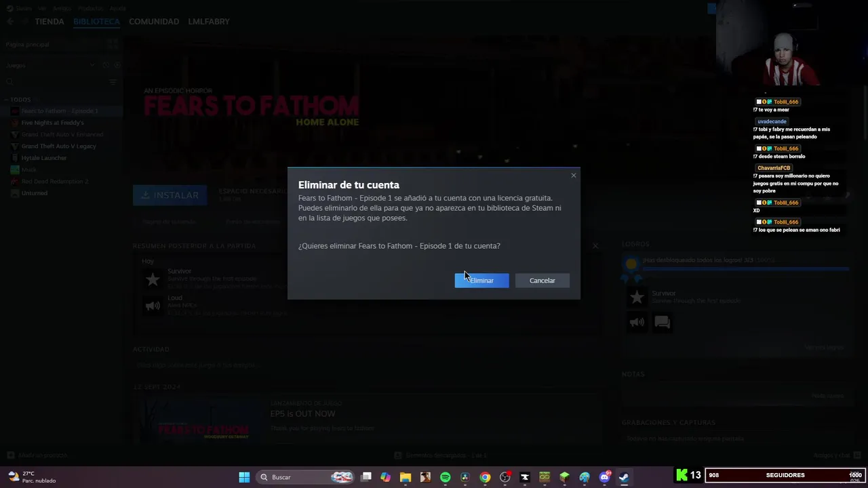
Task: Click the library search magnifier icon
Action: pos(9,82)
